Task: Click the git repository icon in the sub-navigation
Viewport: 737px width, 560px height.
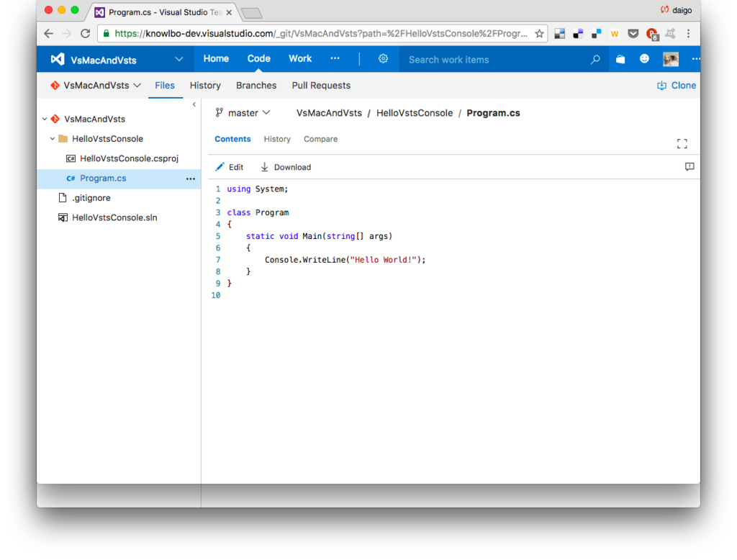Action: coord(55,86)
